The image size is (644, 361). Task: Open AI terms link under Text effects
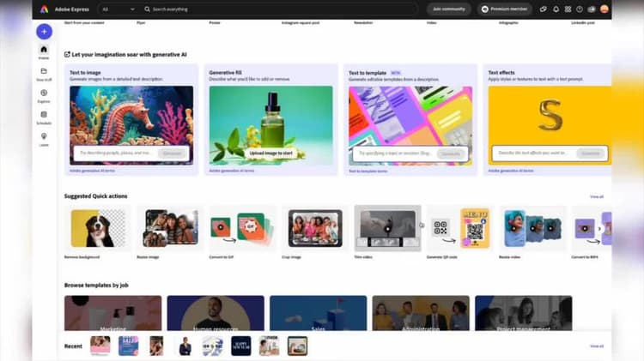(511, 171)
